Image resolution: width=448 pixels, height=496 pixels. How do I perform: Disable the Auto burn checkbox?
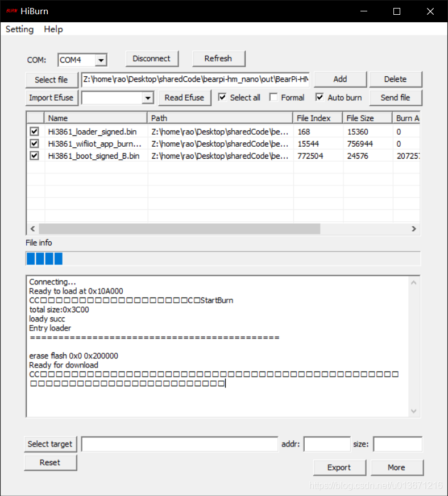320,97
